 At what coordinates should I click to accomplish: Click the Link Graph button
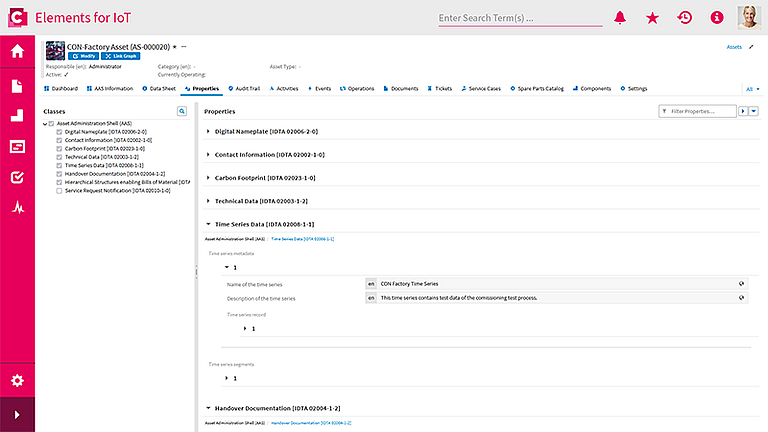(120, 56)
